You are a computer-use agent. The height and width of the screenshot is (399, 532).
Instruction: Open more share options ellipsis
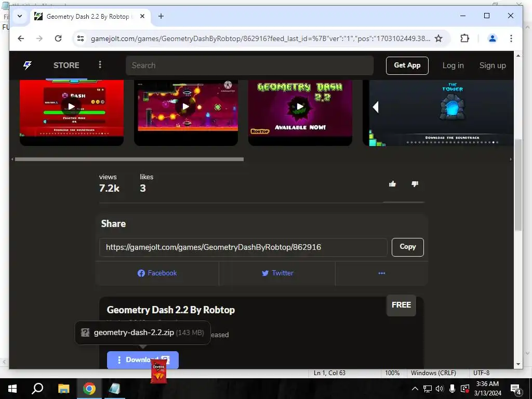[x=381, y=273]
